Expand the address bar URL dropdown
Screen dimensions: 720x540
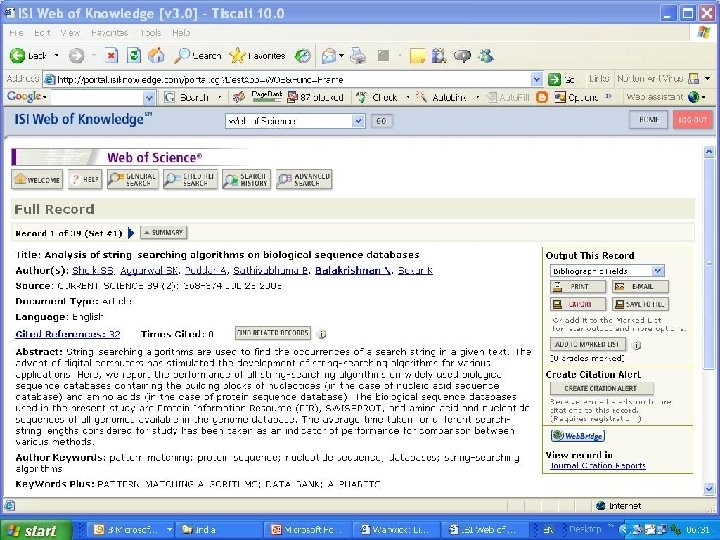click(x=536, y=79)
